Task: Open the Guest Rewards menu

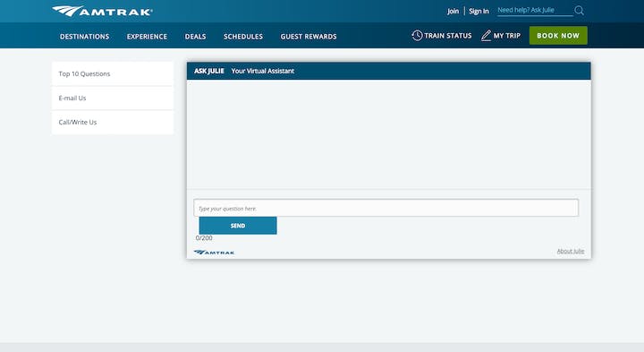Action: (309, 37)
